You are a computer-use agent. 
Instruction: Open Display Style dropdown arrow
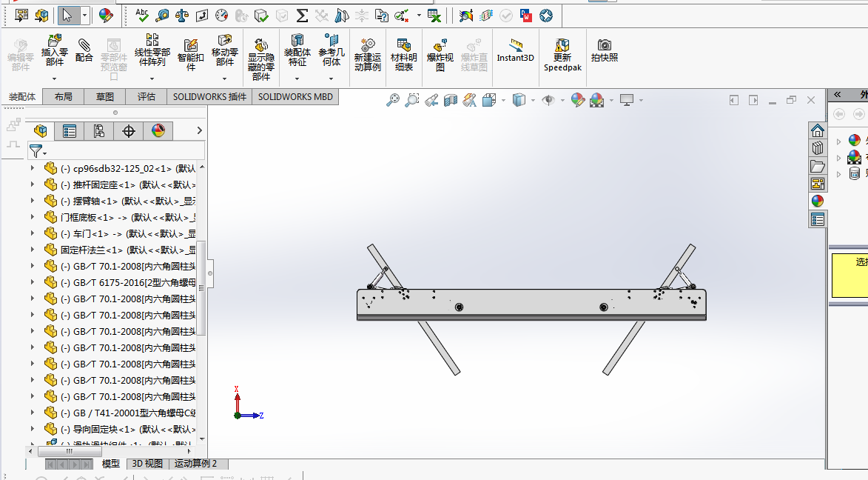tap(533, 100)
